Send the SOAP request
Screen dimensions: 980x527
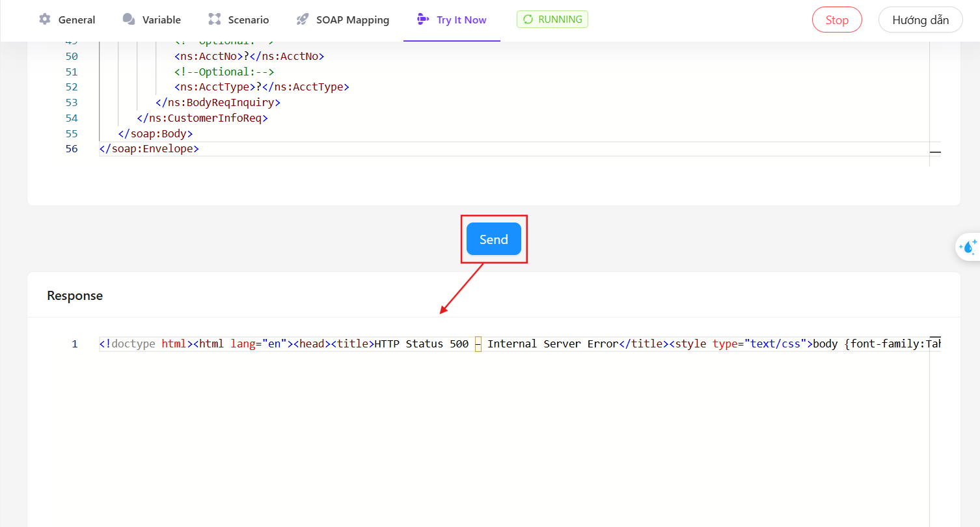[x=494, y=239]
